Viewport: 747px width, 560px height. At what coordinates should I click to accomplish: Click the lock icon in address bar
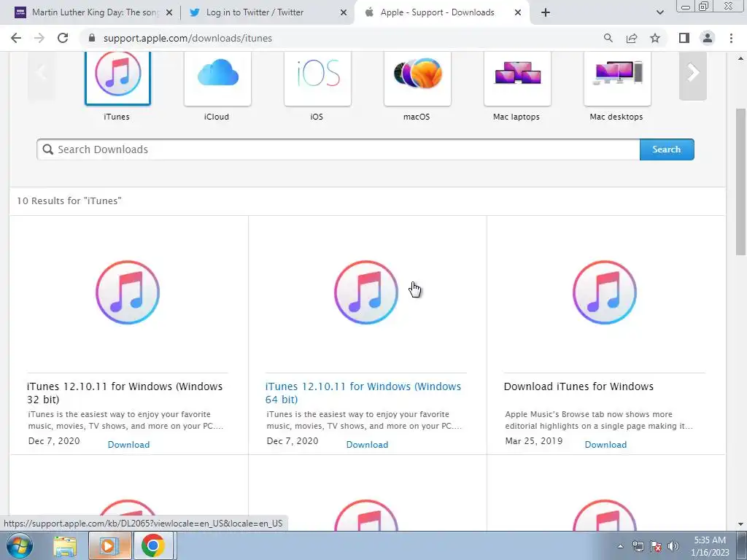click(92, 38)
